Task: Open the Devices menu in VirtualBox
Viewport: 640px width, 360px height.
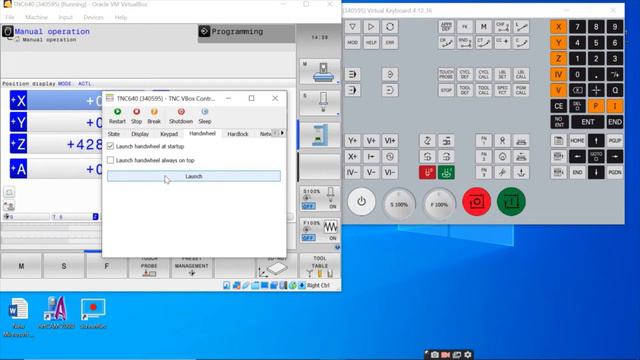Action: coord(93,17)
